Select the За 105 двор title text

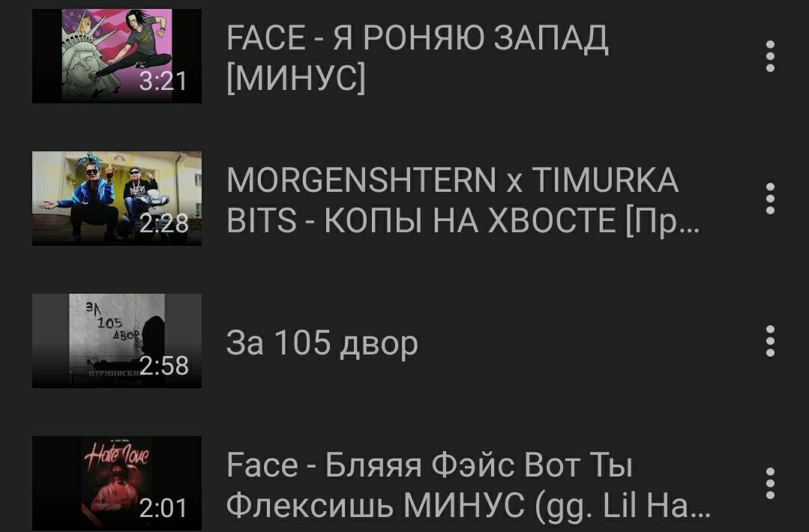pos(322,343)
